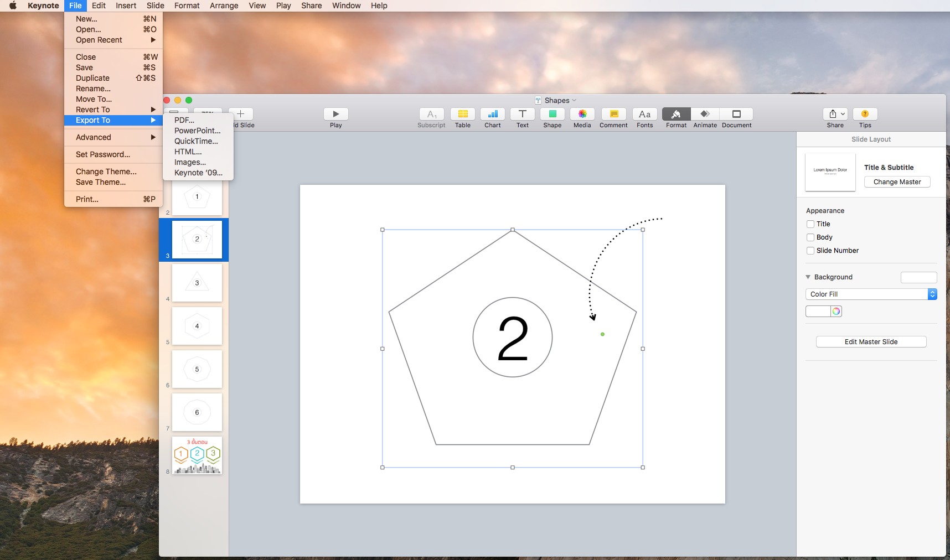
Task: Turn on the Slide Number checkbox
Action: pyautogui.click(x=810, y=250)
